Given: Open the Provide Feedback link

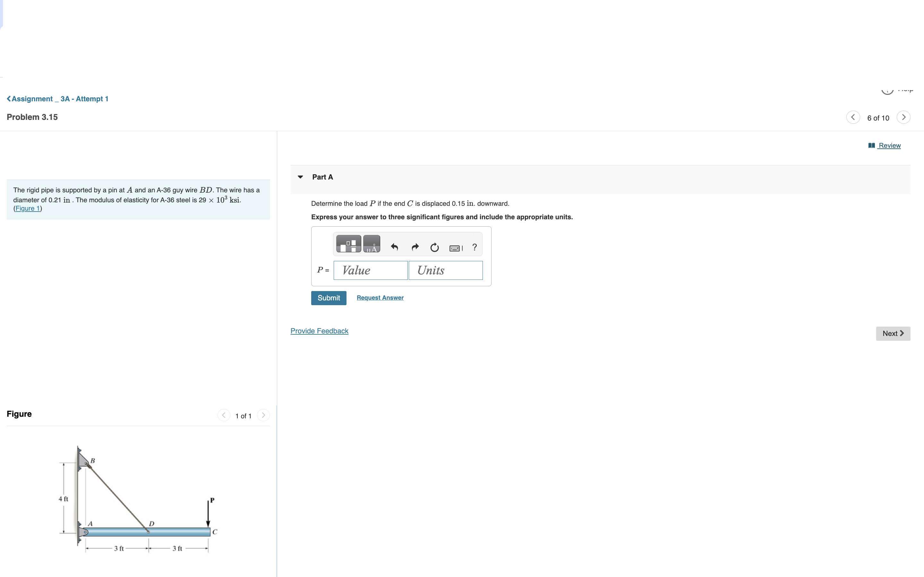Looking at the screenshot, I should [x=319, y=331].
